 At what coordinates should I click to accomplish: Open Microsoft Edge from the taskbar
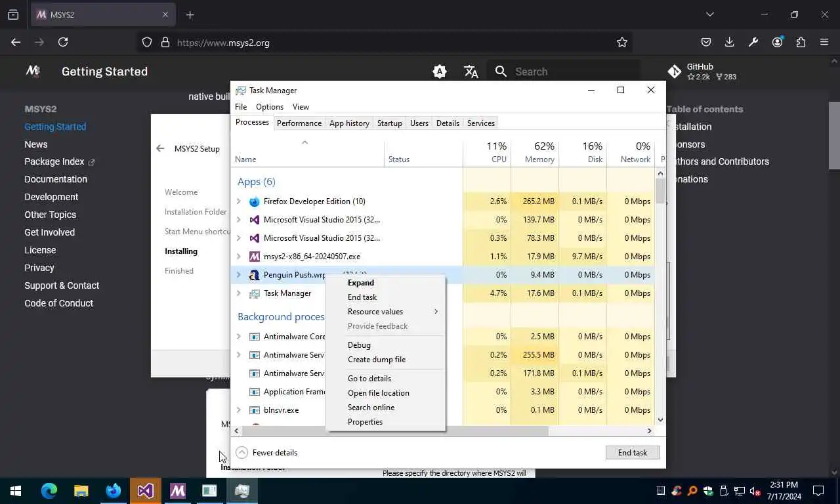click(x=49, y=490)
